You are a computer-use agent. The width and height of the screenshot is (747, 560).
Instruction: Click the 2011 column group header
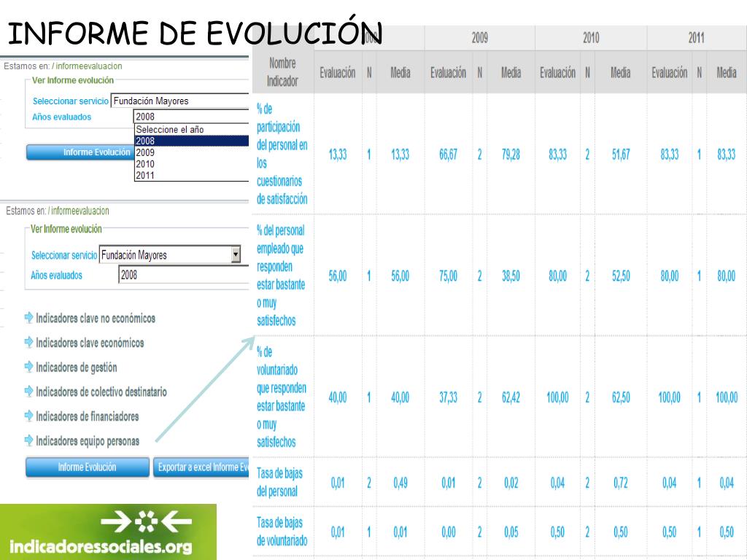click(x=697, y=38)
